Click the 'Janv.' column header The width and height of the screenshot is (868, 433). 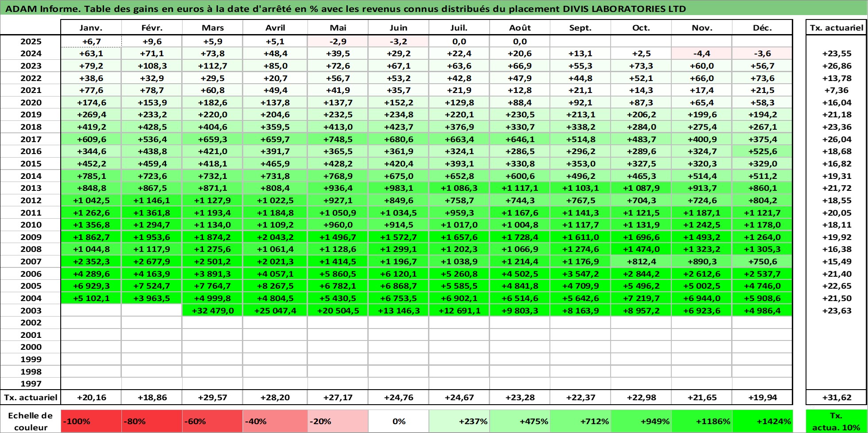tap(91, 27)
